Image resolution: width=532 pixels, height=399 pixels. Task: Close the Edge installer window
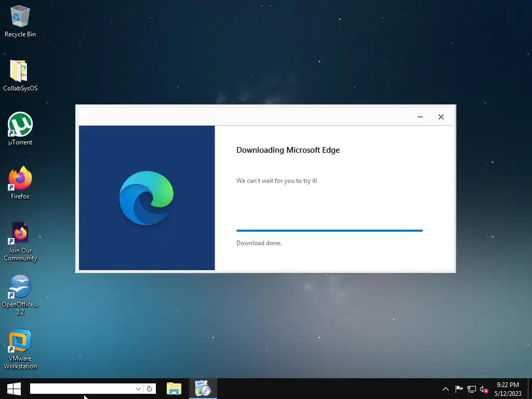[x=441, y=117]
